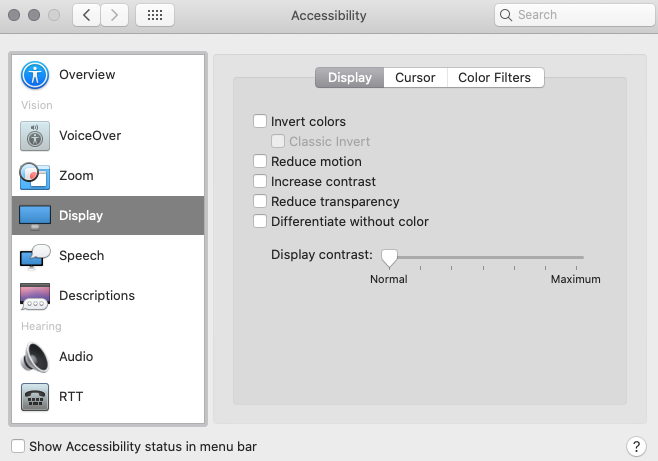This screenshot has width=658, height=461.
Task: Click the Display contrast slider knob
Action: (x=389, y=258)
